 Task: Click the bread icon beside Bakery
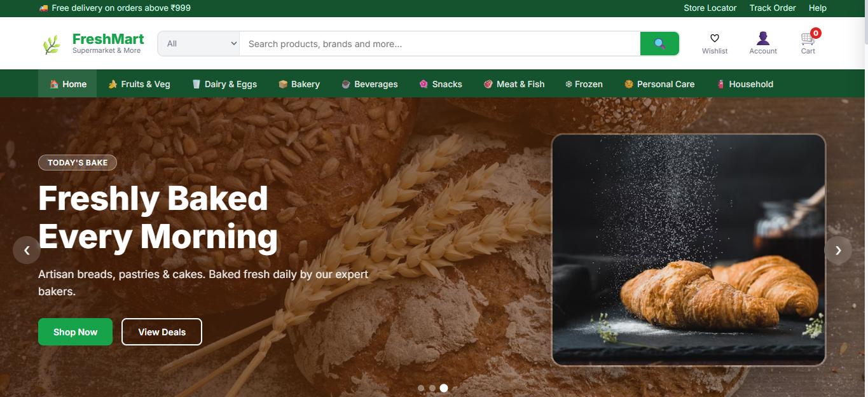(283, 84)
